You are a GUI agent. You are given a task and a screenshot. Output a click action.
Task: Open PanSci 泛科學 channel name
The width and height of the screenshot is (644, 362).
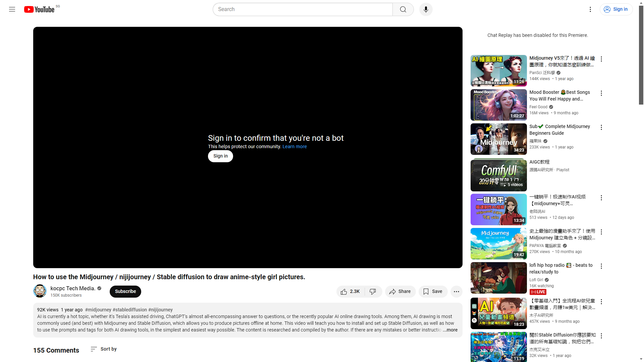pyautogui.click(x=542, y=73)
